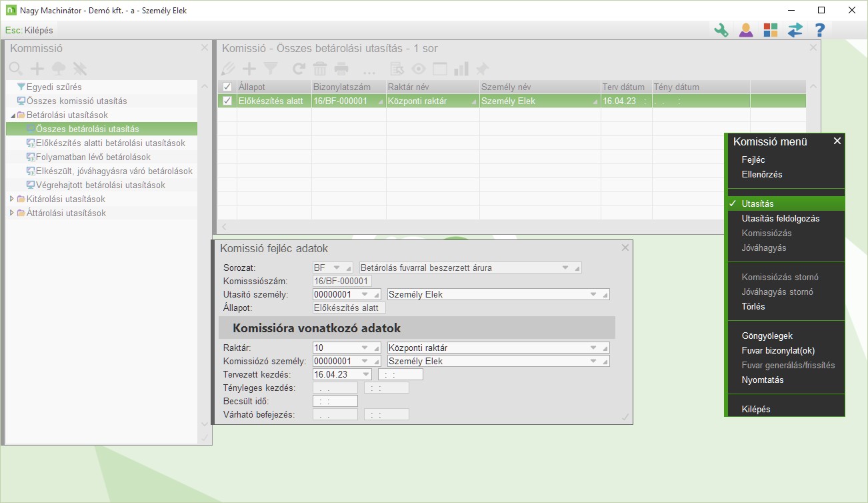The image size is (868, 503).
Task: Open the wrench settings icon
Action: [721, 30]
